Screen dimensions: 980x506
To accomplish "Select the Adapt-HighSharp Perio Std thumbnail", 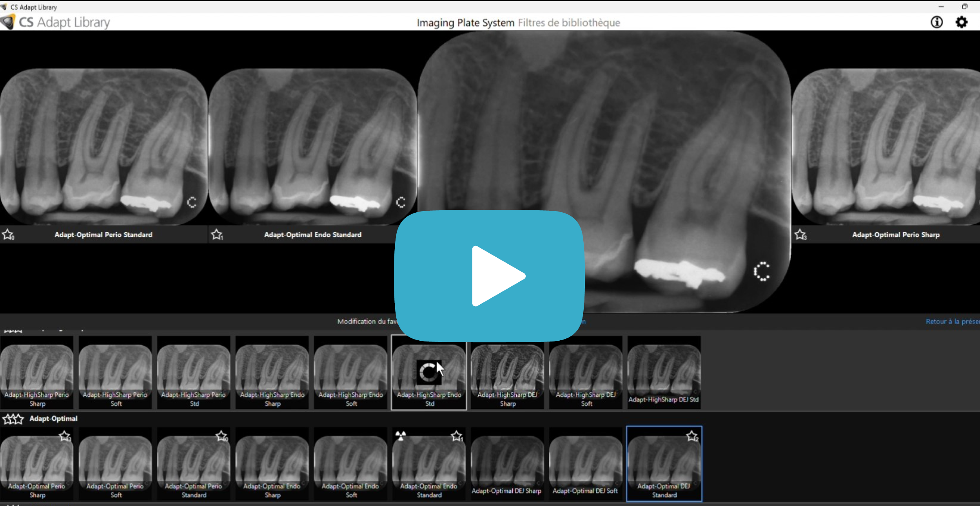I will click(x=194, y=372).
